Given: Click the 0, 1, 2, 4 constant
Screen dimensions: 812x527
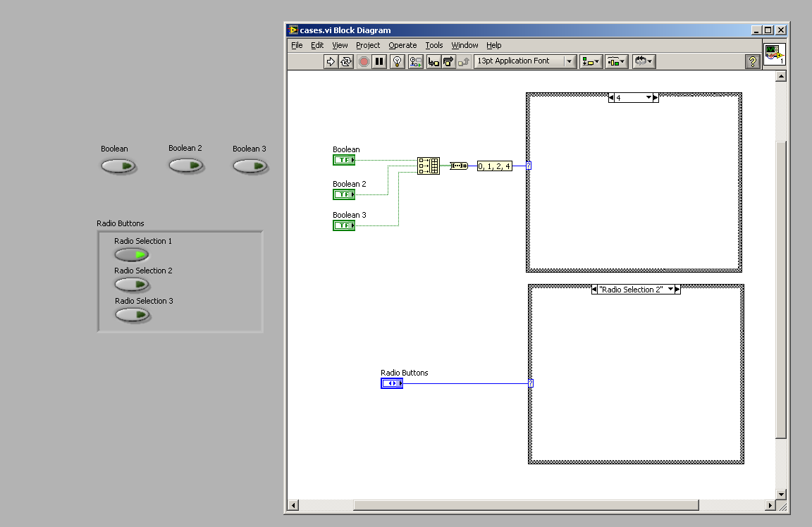Looking at the screenshot, I should pyautogui.click(x=494, y=166).
